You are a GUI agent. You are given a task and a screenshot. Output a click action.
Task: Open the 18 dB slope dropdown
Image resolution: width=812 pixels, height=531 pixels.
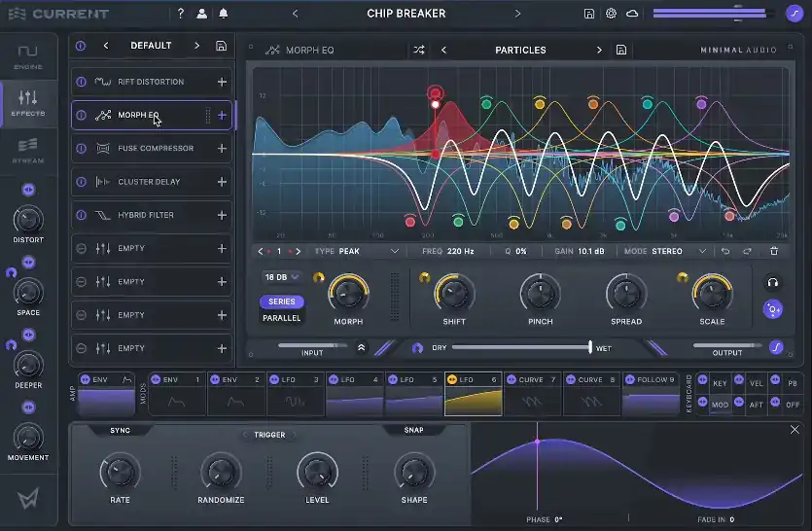pyautogui.click(x=281, y=278)
